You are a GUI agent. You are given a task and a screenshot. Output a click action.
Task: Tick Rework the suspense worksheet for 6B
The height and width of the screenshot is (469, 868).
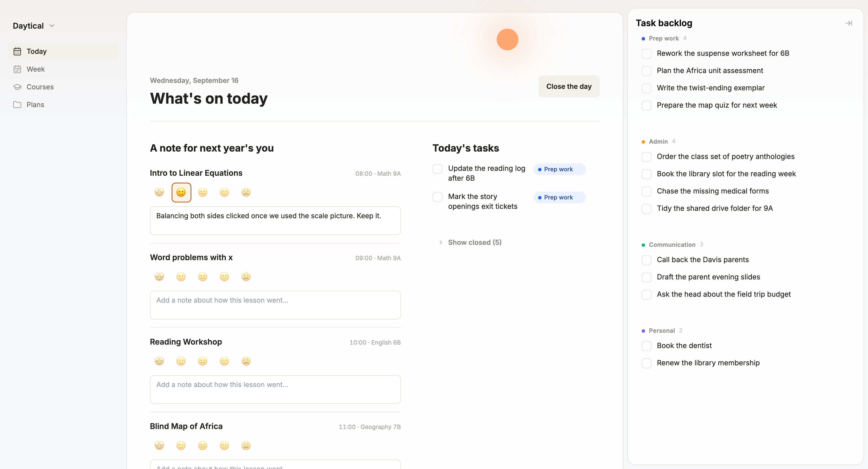[646, 54]
